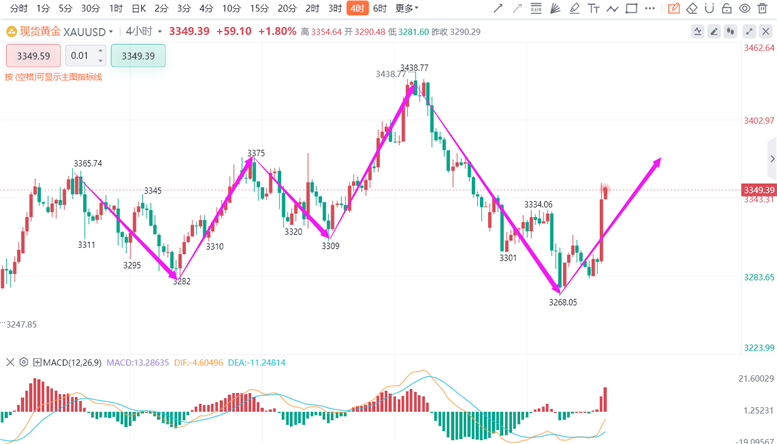Click the green 3349.39 buy price button

pyautogui.click(x=138, y=56)
